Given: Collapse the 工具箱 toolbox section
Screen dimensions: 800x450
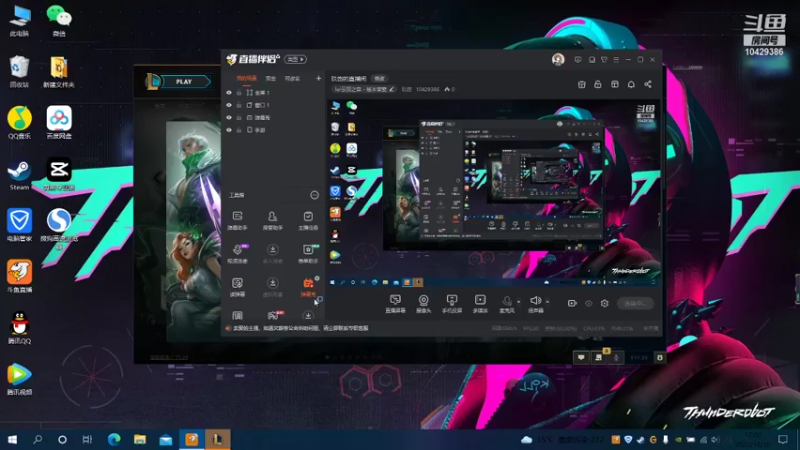Looking at the screenshot, I should (314, 195).
